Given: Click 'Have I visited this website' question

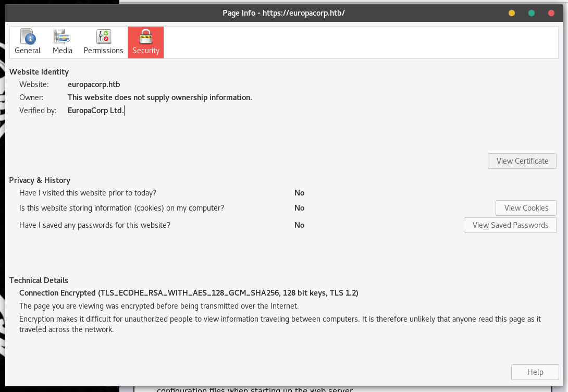Looking at the screenshot, I should point(88,193).
